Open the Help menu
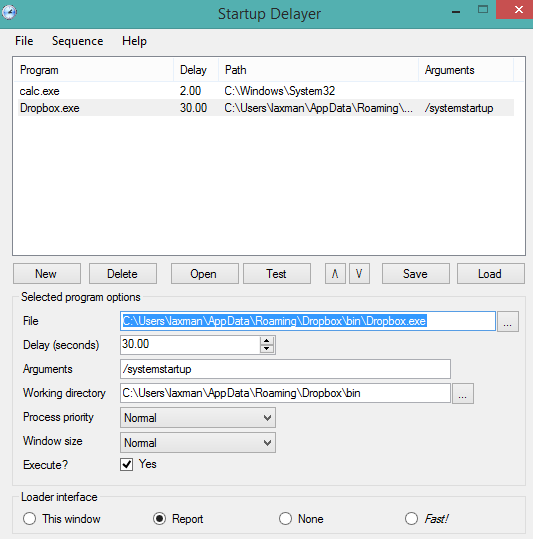The image size is (533, 539). coord(134,41)
